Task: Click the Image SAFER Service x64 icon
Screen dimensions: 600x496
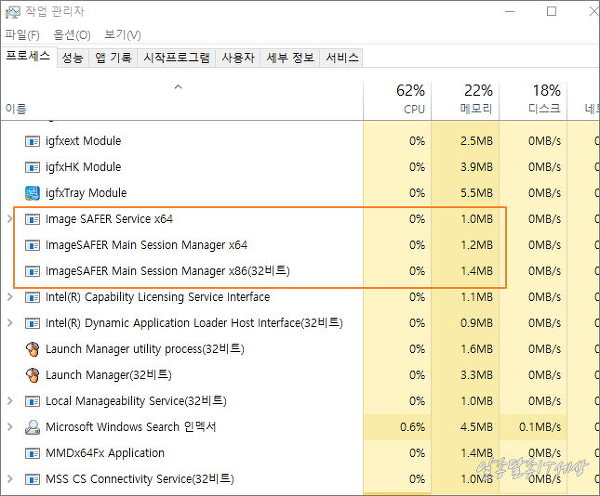Action: pos(32,219)
